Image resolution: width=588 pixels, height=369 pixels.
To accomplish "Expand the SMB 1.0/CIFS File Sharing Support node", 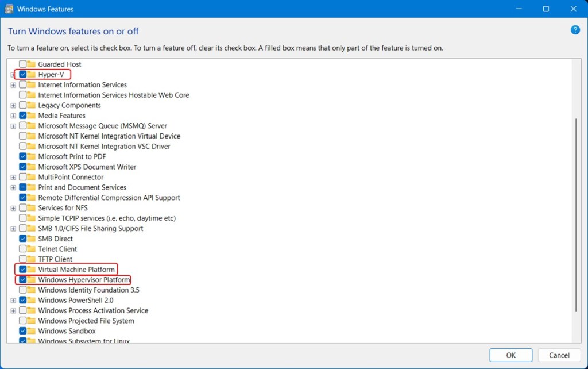I will pyautogui.click(x=13, y=229).
